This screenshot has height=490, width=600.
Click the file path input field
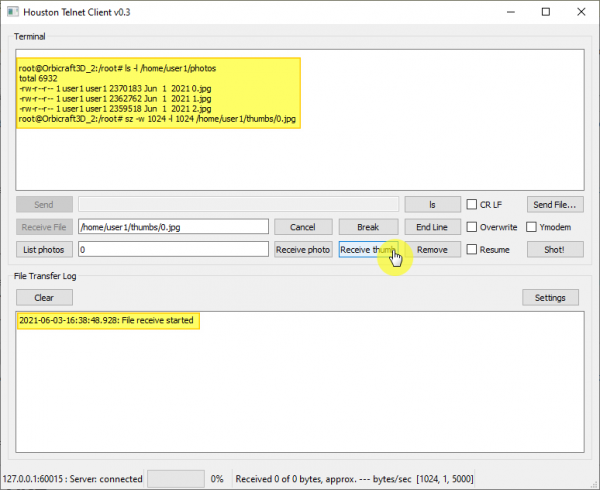coord(173,227)
